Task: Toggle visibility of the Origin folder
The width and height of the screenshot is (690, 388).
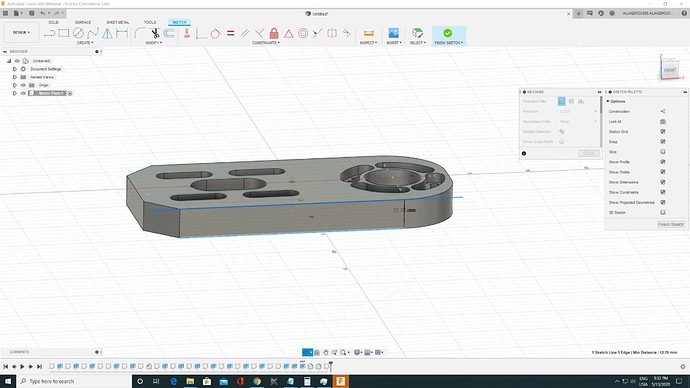Action: (x=23, y=85)
